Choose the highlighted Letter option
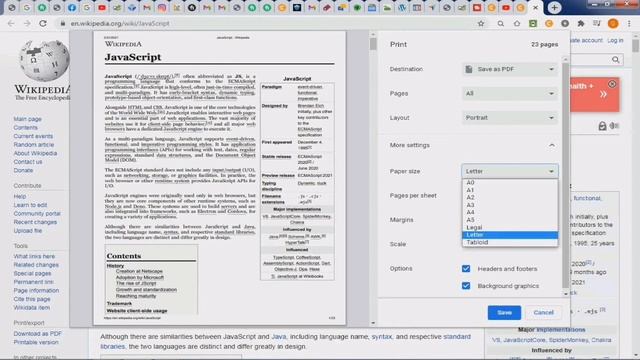 pyautogui.click(x=510, y=235)
